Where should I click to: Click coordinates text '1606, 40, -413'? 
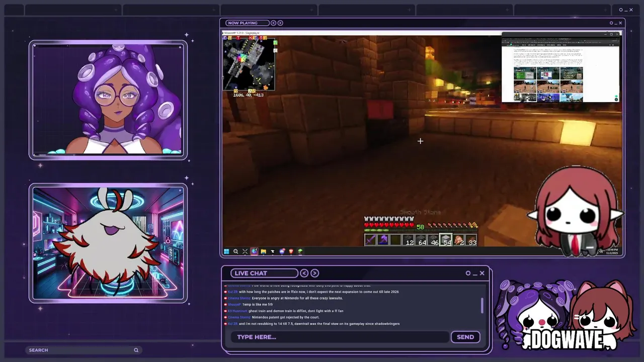pyautogui.click(x=249, y=95)
